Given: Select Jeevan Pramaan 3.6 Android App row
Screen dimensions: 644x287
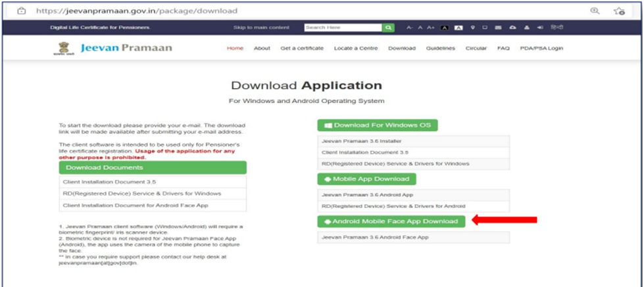Looking at the screenshot, I should point(413,195).
